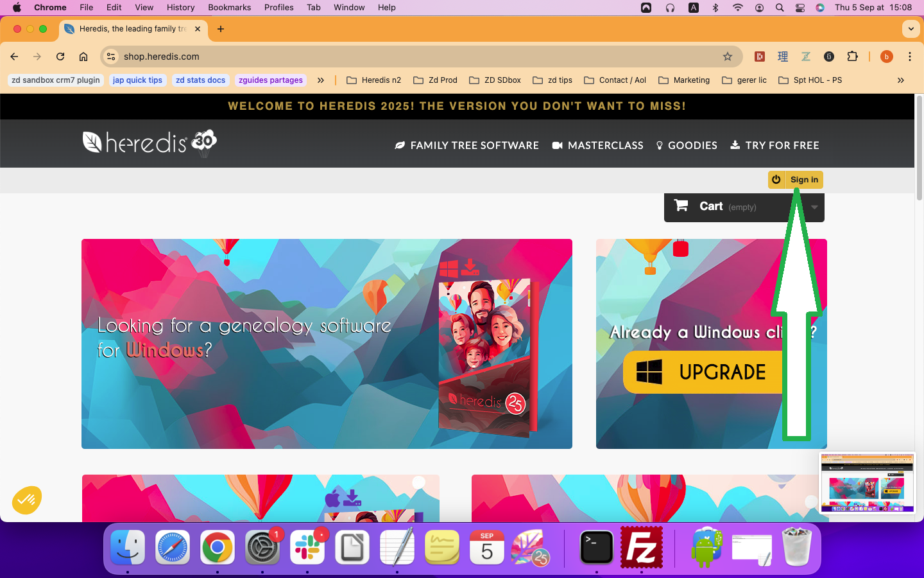
Task: Open FileZilla from the Dock
Action: coord(641,548)
